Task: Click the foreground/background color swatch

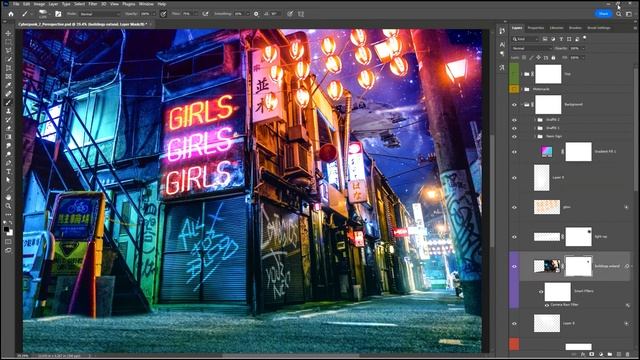Action: click(8, 231)
